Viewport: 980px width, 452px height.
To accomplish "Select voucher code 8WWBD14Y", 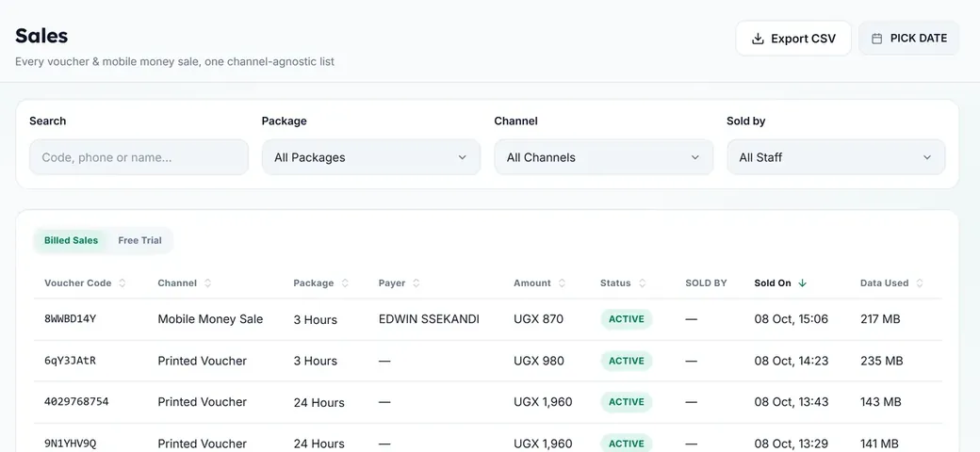I will tap(70, 319).
